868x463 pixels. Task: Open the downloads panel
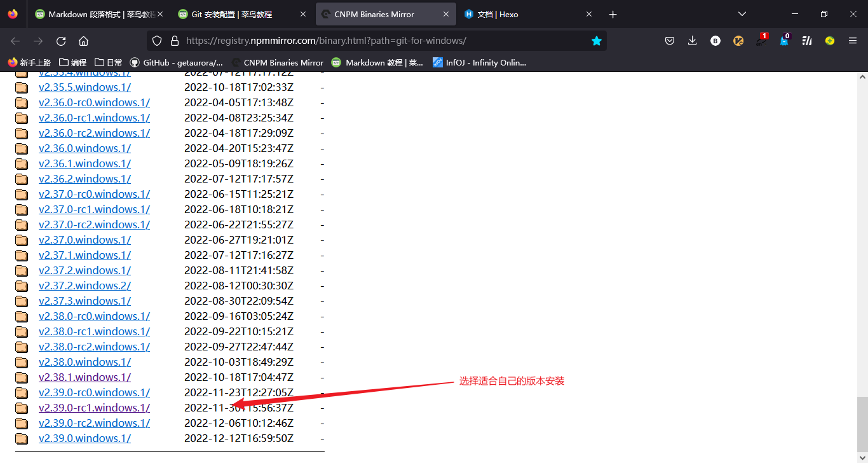(693, 41)
